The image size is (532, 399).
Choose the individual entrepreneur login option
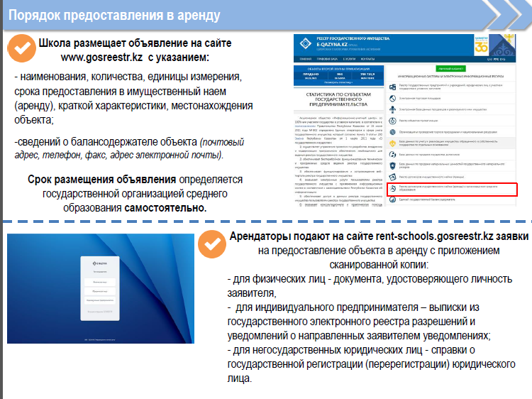(100, 300)
